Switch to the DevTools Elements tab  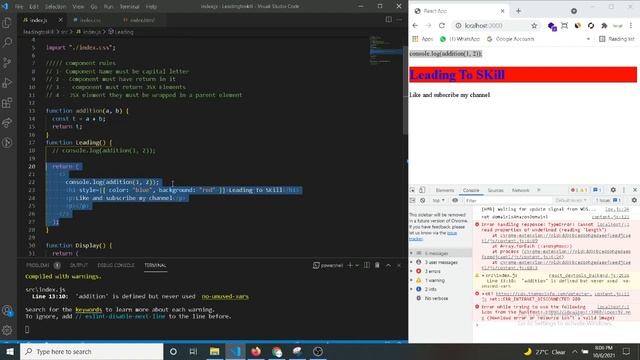(x=445, y=190)
